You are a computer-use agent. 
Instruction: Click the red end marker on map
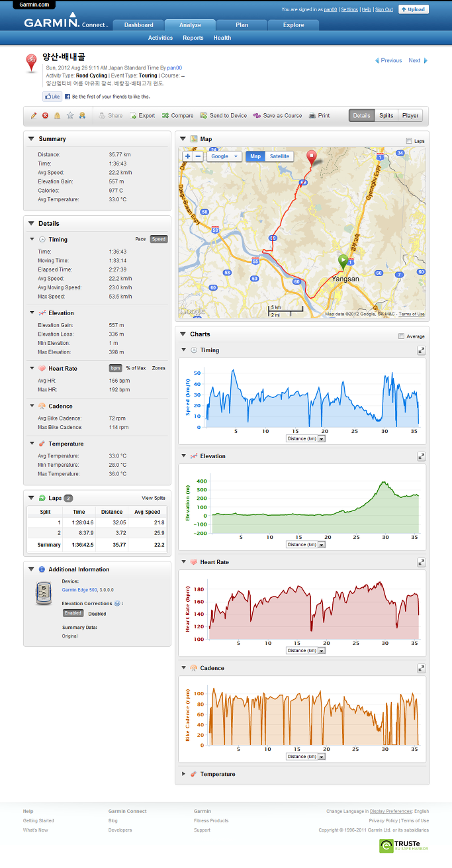[312, 158]
